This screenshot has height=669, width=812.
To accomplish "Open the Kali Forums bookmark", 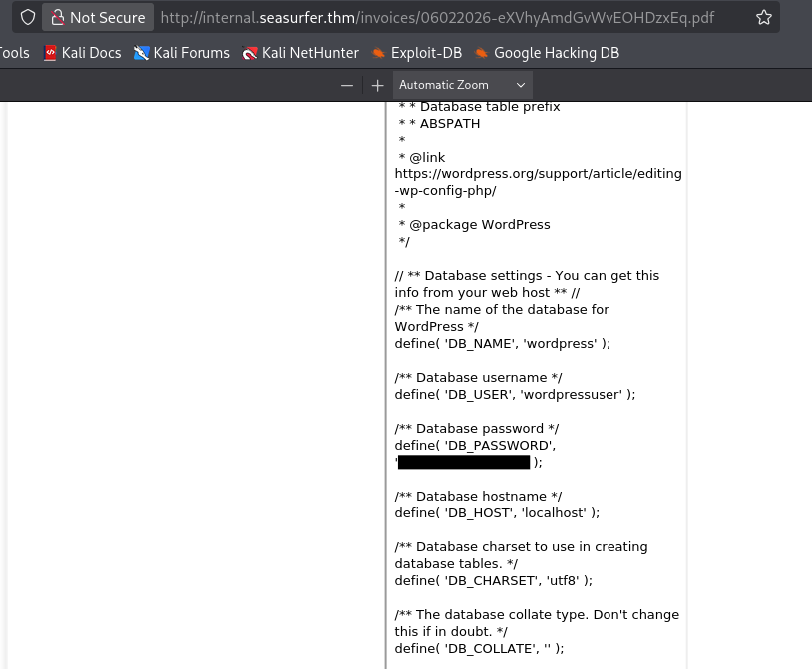I will click(182, 53).
